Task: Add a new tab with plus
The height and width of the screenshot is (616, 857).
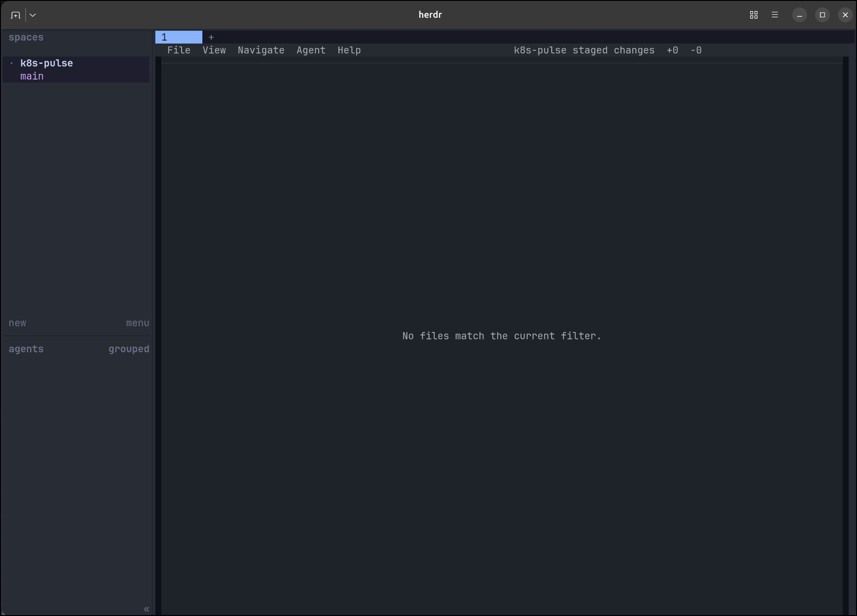Action: click(x=211, y=37)
